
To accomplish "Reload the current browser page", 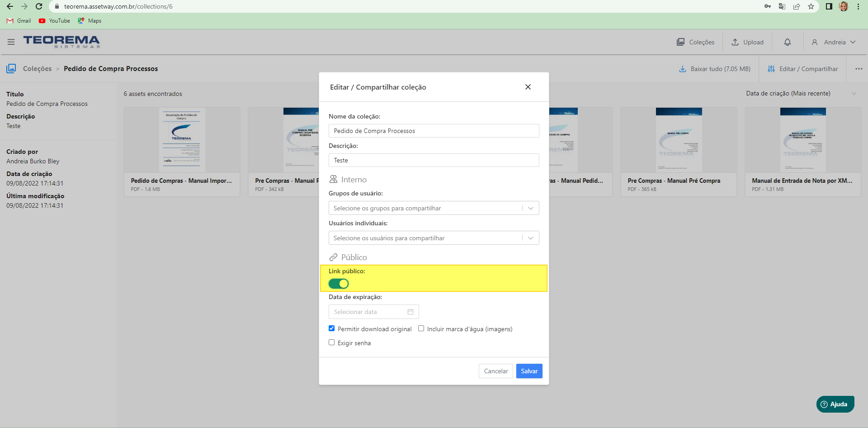I will tap(39, 6).
